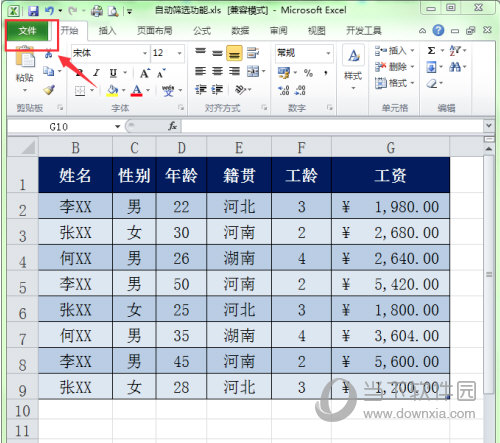The image size is (500, 443).
Task: Save the workbook from quick access toolbar
Action: pyautogui.click(x=33, y=11)
